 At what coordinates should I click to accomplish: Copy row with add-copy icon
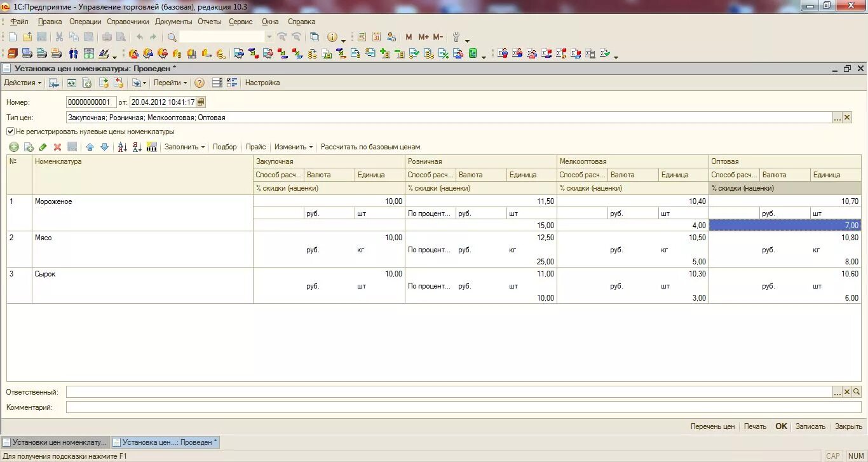point(29,147)
